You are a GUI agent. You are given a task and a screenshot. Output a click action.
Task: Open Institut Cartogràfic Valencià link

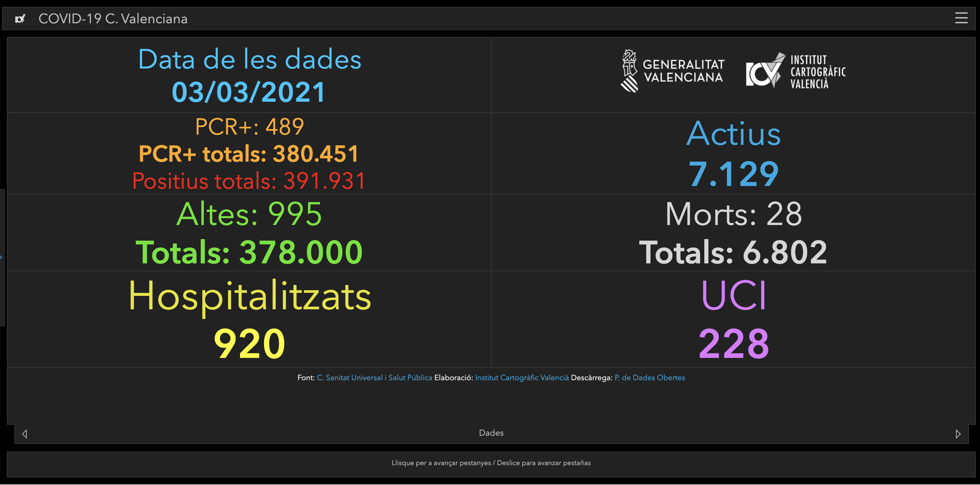point(522,377)
